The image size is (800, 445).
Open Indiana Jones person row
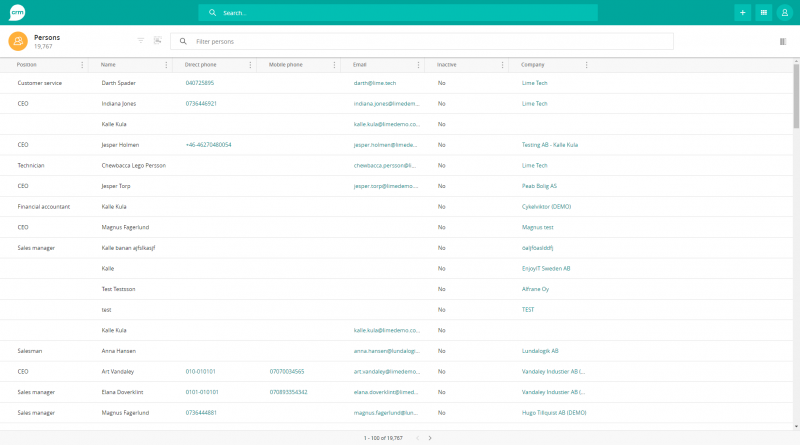[118, 104]
